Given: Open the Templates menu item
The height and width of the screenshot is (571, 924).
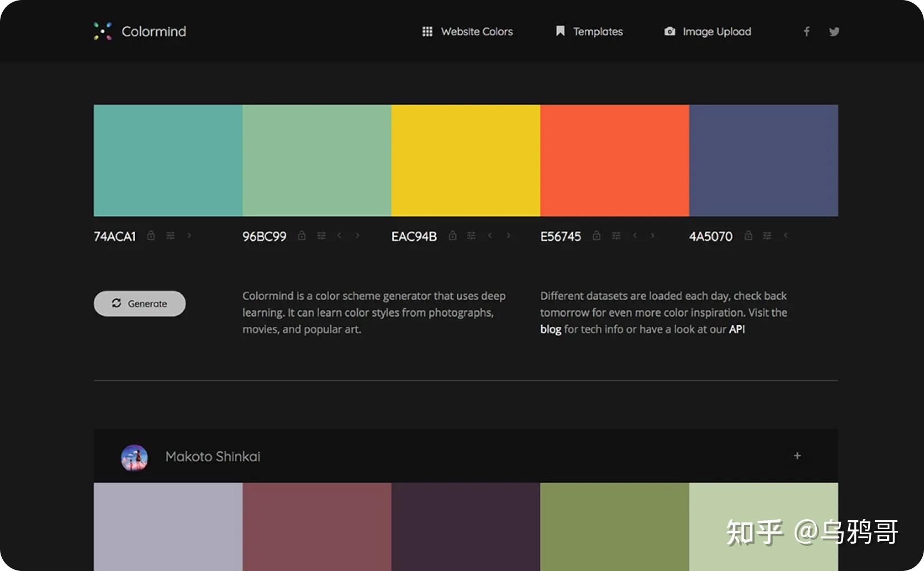Looking at the screenshot, I should [x=589, y=32].
